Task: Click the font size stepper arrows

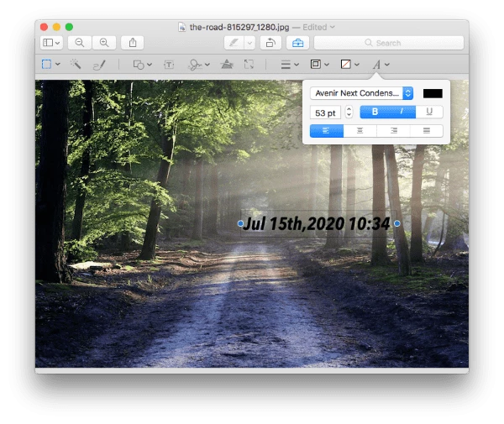Action: (349, 113)
